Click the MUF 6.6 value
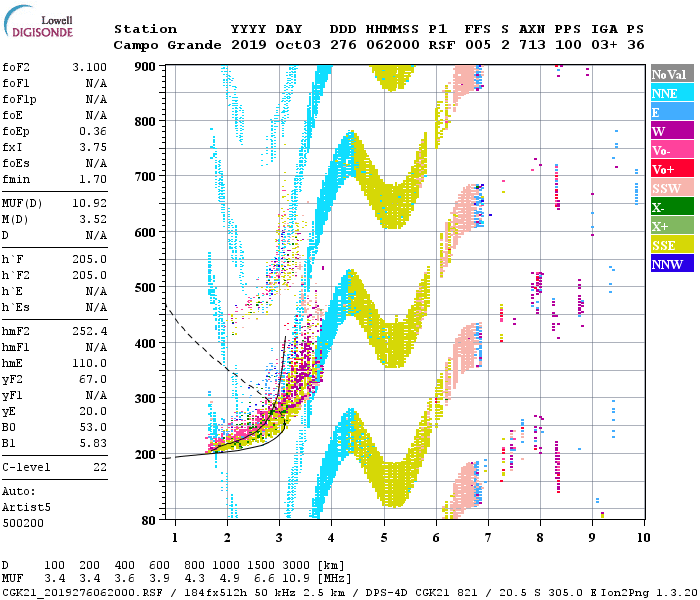The image size is (700, 600). pyautogui.click(x=264, y=579)
